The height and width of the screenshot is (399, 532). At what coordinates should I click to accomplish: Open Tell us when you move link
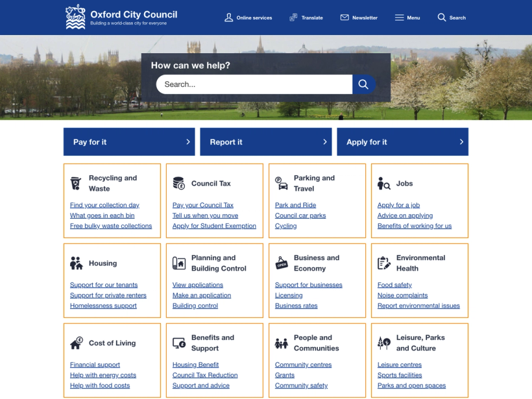coord(205,215)
